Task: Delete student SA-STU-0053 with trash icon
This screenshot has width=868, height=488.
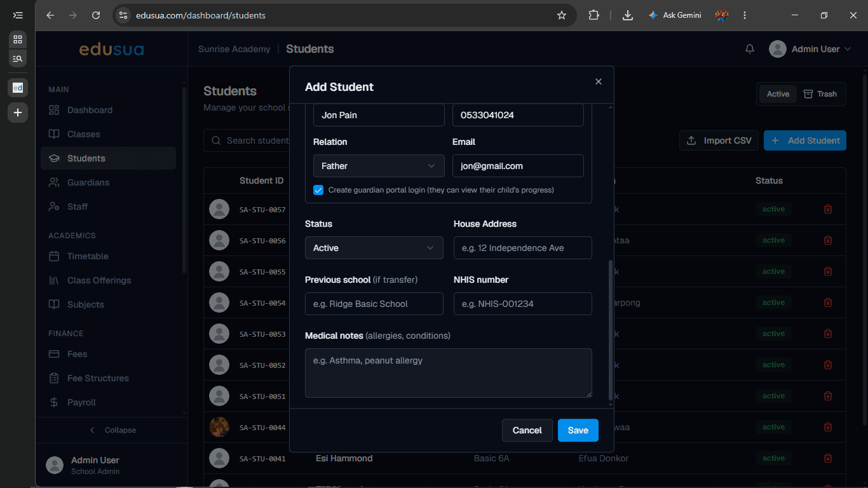Action: coord(827,334)
